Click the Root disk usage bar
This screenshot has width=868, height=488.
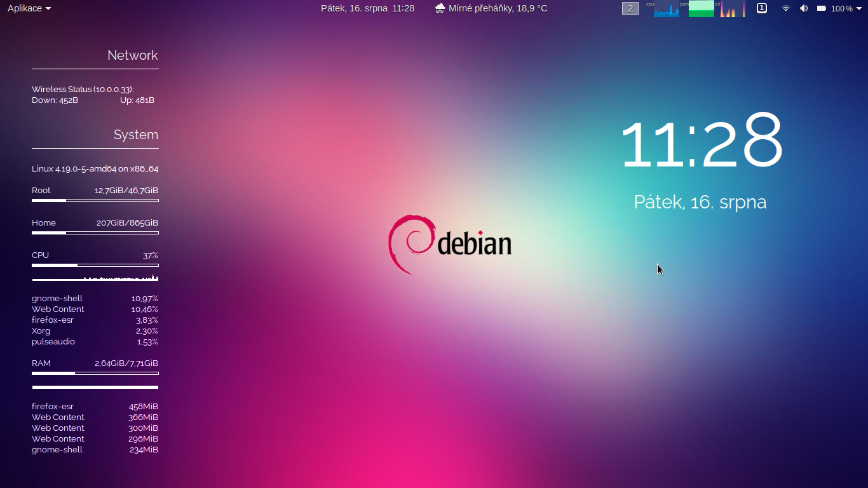[95, 200]
